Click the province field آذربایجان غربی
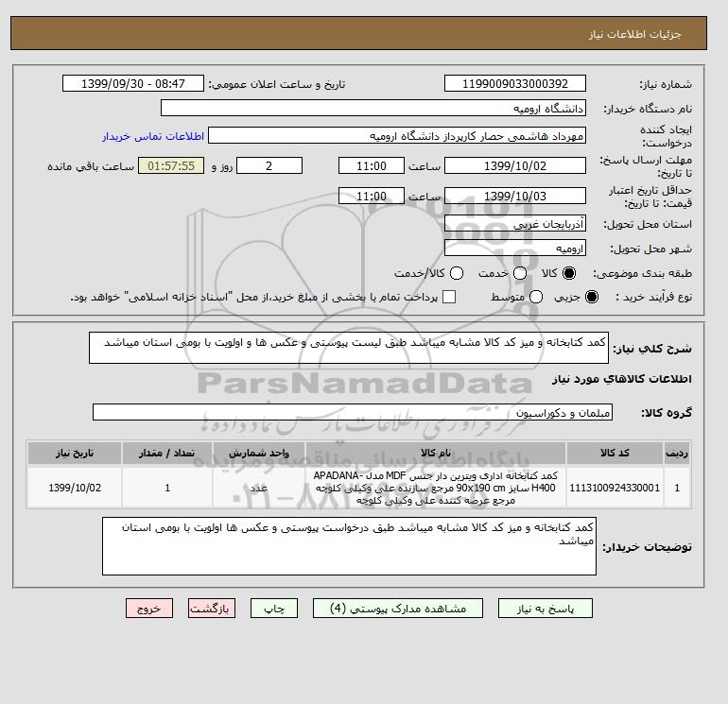Image resolution: width=728 pixels, height=704 pixels. 515,224
